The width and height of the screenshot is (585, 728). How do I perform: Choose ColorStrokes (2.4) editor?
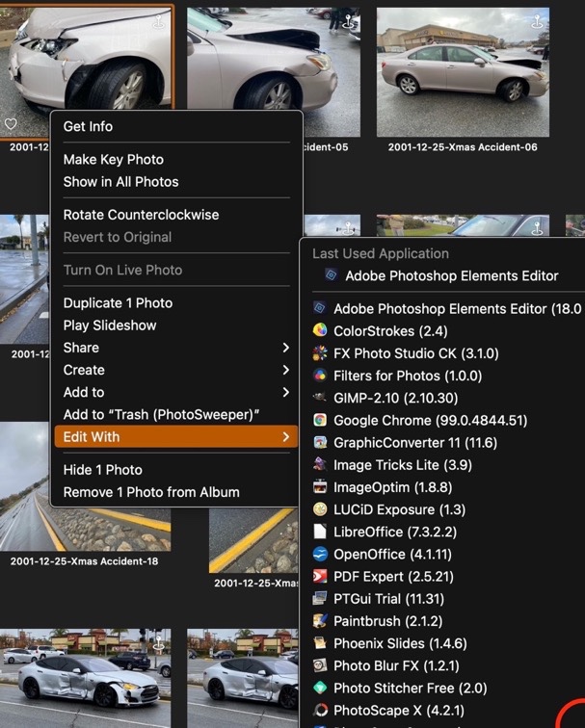pos(443,330)
